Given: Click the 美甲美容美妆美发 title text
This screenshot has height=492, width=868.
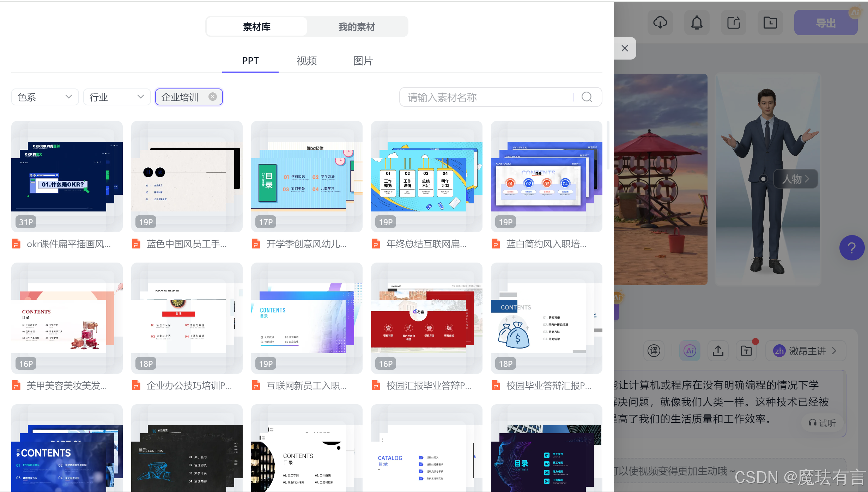Looking at the screenshot, I should 67,386.
